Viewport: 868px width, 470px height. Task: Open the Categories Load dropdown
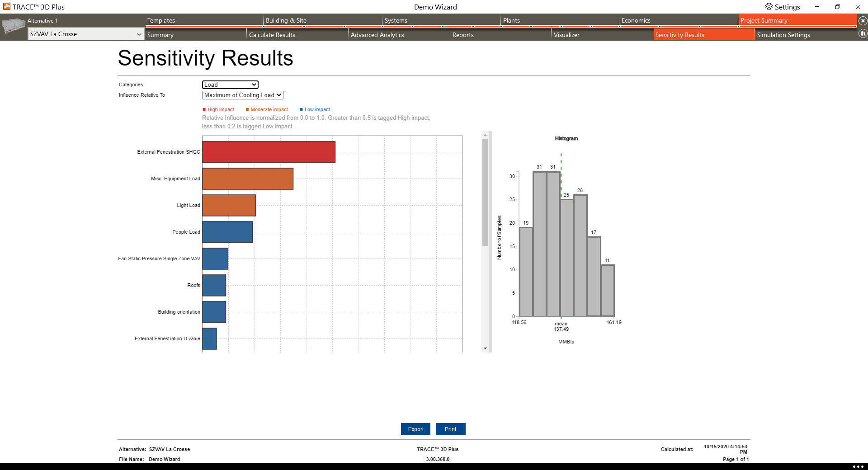(x=230, y=85)
